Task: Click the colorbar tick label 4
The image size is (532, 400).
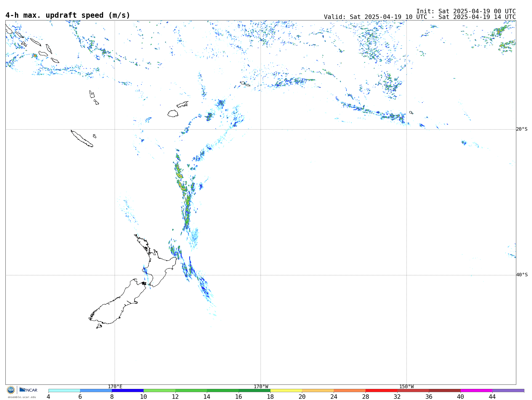Action: click(49, 397)
